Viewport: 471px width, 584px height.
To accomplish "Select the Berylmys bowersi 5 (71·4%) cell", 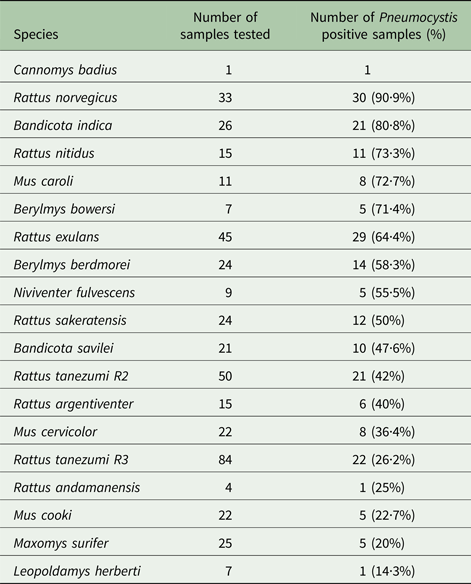I will [387, 209].
